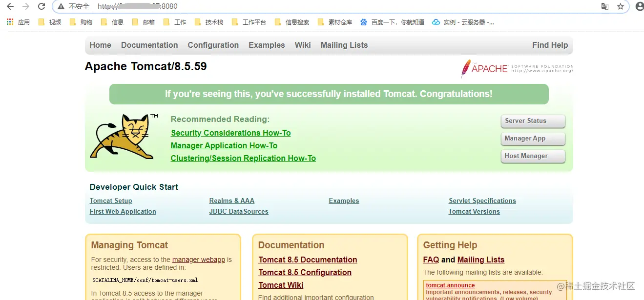This screenshot has height=300, width=644.
Task: Click Find Help in the navigation bar
Action: click(550, 45)
